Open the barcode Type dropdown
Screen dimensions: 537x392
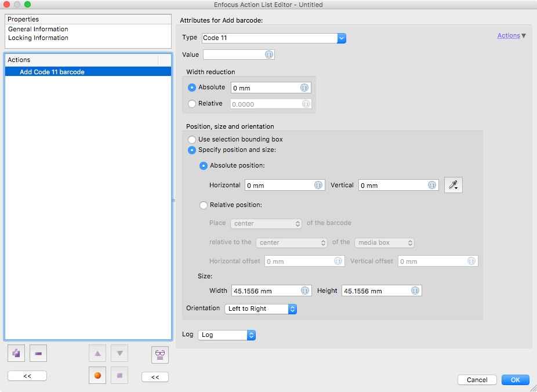tap(274, 38)
